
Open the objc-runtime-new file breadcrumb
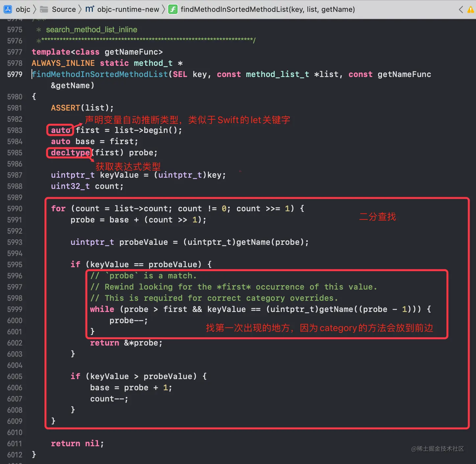click(128, 9)
